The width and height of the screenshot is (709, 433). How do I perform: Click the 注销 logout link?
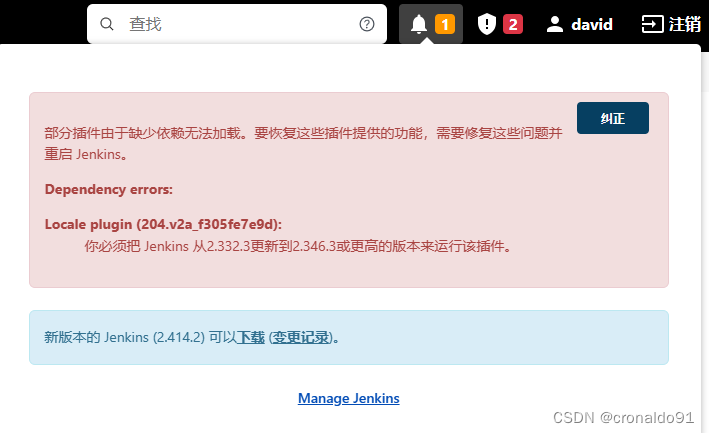click(671, 24)
